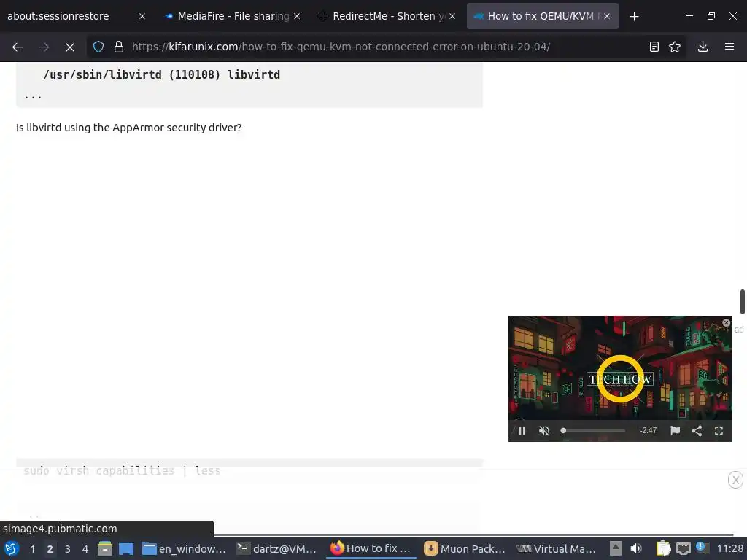This screenshot has height=560, width=747.
Task: Close the about:sessionrestore tab
Action: click(x=142, y=16)
